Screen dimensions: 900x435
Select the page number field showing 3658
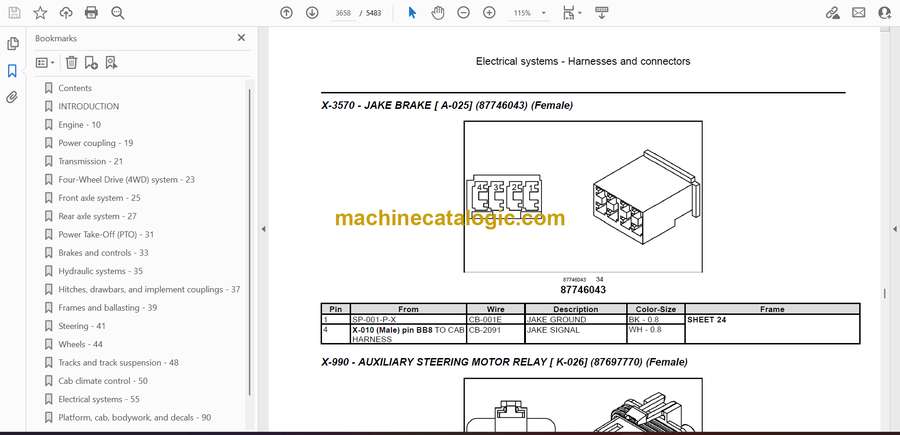point(343,13)
